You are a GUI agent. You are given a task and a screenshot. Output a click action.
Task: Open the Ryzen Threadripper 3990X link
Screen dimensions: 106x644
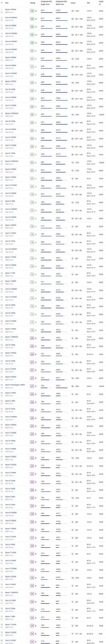point(15,385)
